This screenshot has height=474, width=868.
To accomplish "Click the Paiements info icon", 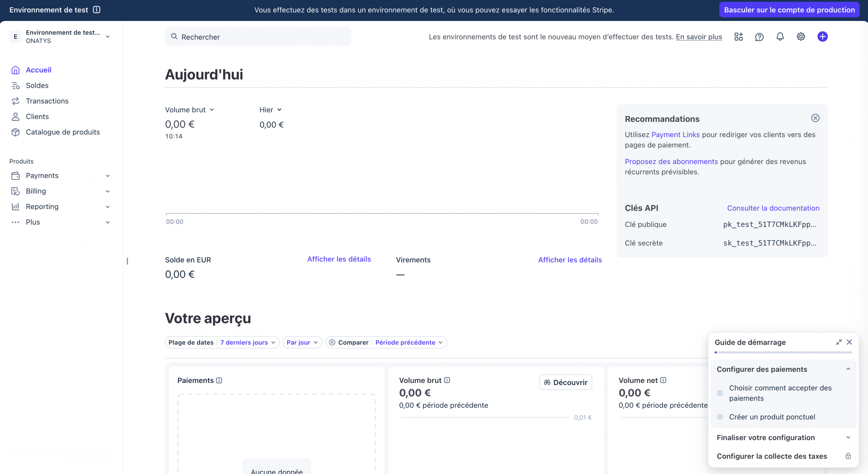I will pos(219,380).
